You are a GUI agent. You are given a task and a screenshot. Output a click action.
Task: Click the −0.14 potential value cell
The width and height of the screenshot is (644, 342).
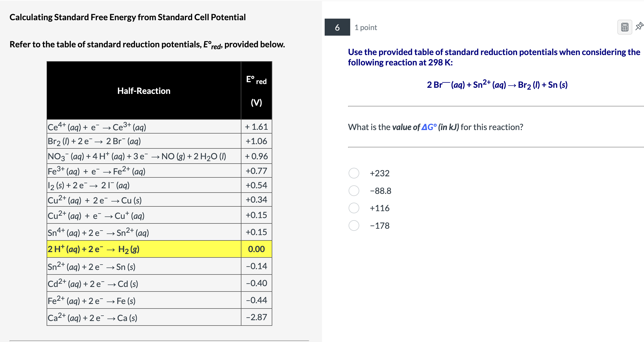tap(256, 266)
